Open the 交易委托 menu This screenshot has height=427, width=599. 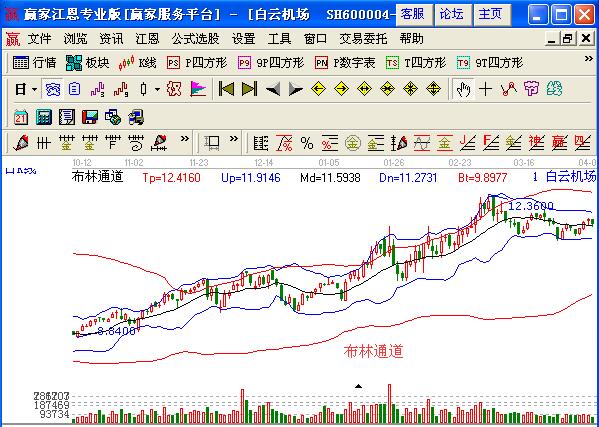click(363, 39)
